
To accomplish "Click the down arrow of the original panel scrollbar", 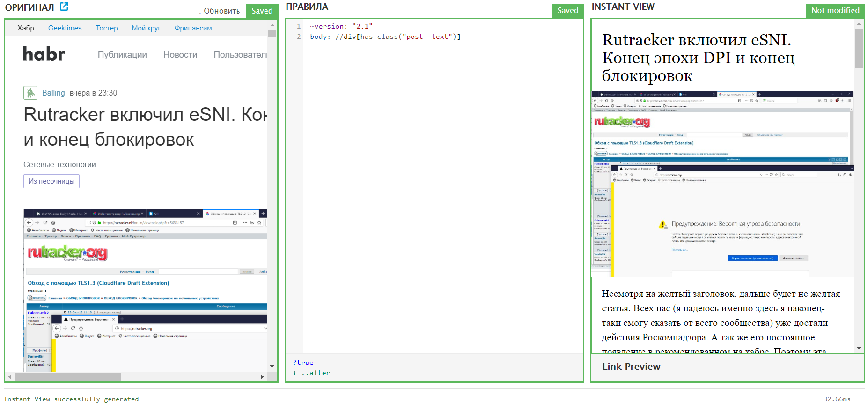I will [272, 366].
